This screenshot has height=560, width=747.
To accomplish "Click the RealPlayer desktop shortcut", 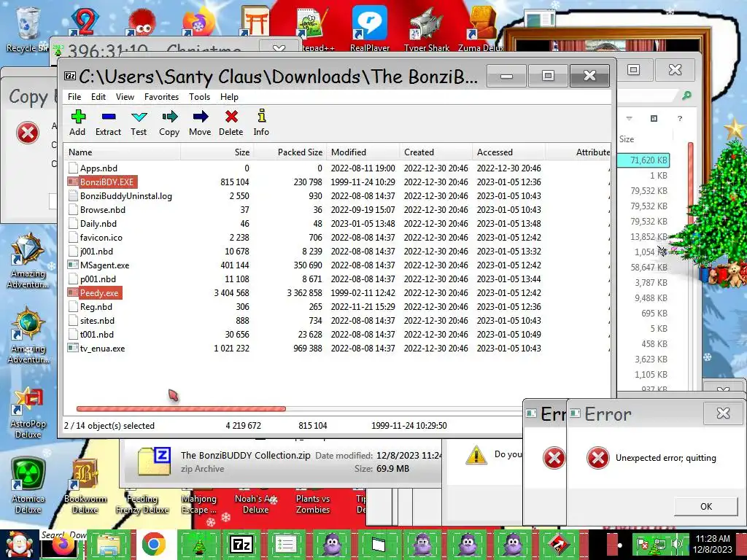I will click(x=370, y=28).
